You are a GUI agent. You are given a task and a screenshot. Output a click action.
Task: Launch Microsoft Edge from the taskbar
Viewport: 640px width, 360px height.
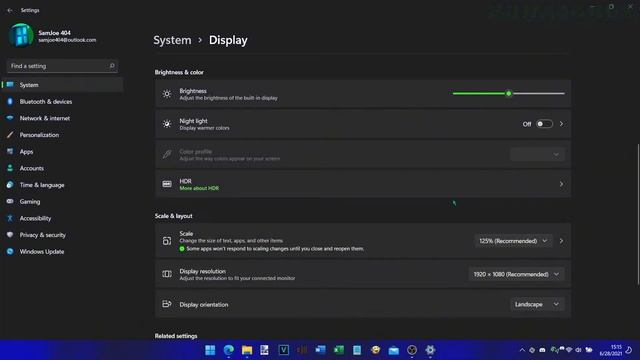pyautogui.click(x=229, y=350)
